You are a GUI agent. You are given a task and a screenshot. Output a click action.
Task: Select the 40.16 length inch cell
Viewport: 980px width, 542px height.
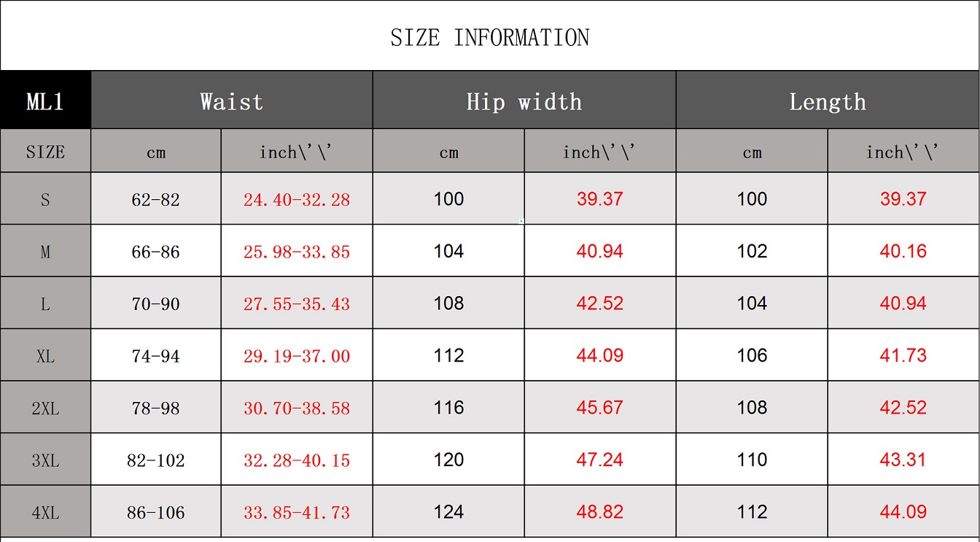tap(903, 251)
